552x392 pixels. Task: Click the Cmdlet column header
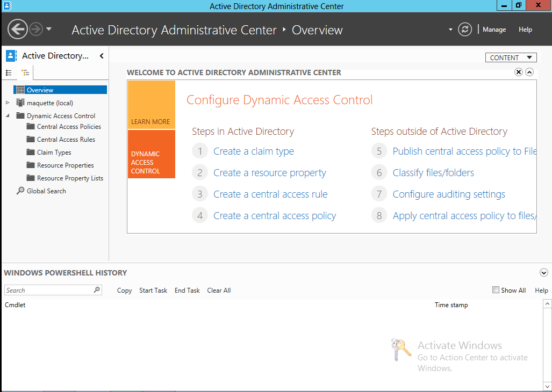click(15, 305)
